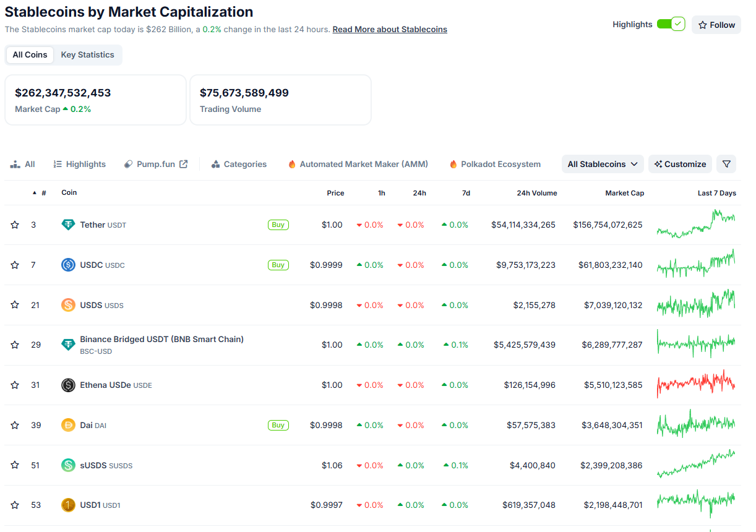This screenshot has width=756, height=532.
Task: Star the USD1 row
Action: (15, 505)
